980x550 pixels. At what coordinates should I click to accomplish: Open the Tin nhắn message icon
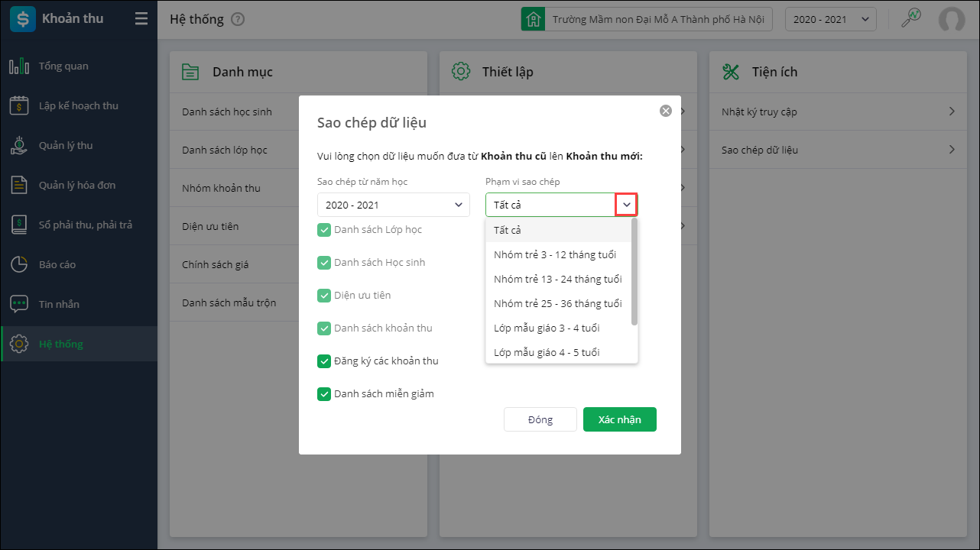coord(19,305)
